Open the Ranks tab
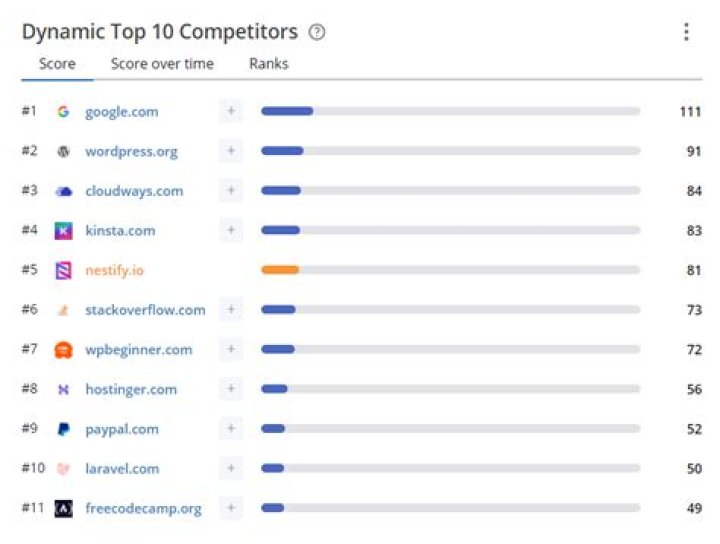 [x=269, y=64]
